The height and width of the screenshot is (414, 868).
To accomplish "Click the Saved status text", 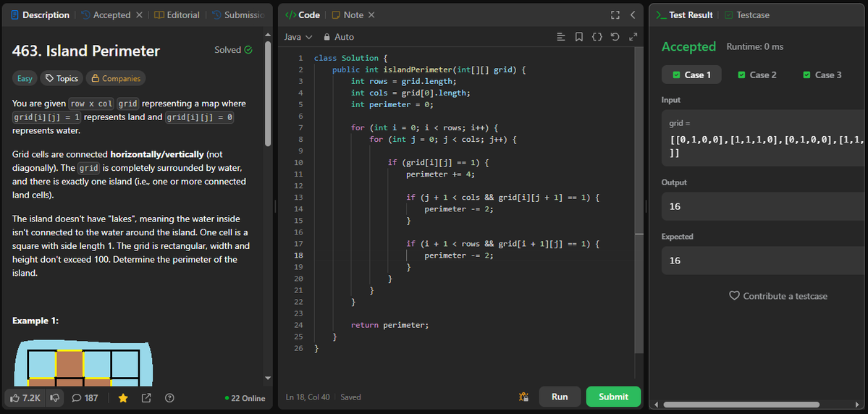I will [x=351, y=397].
